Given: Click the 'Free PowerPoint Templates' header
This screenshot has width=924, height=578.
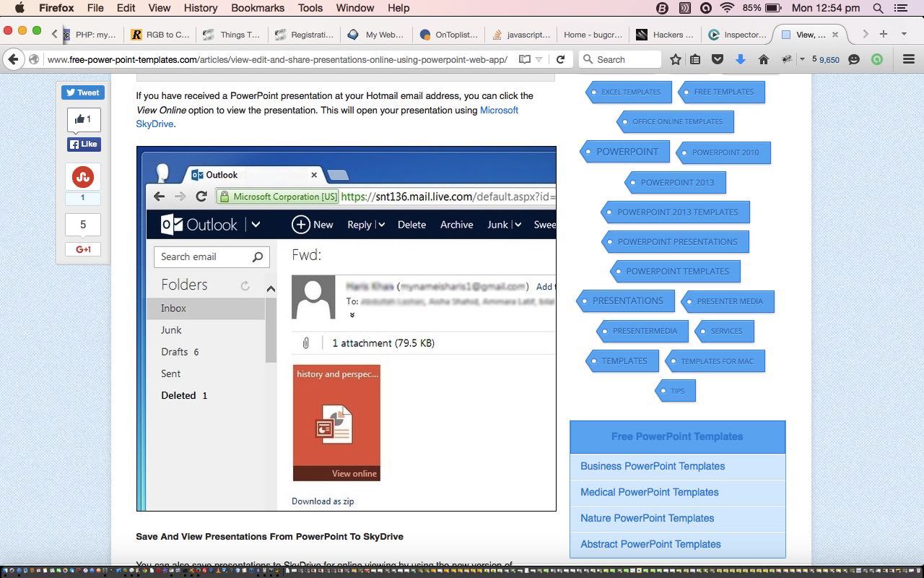Looking at the screenshot, I should tap(677, 436).
